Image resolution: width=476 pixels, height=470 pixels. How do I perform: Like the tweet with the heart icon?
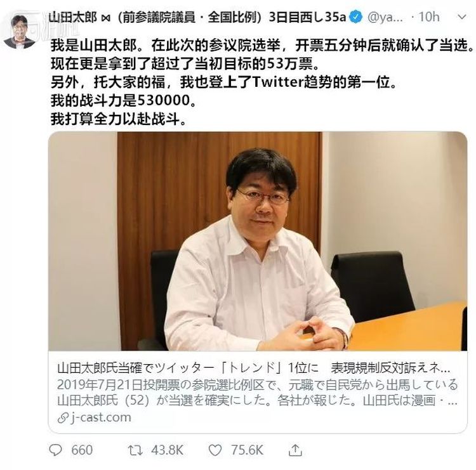215,450
